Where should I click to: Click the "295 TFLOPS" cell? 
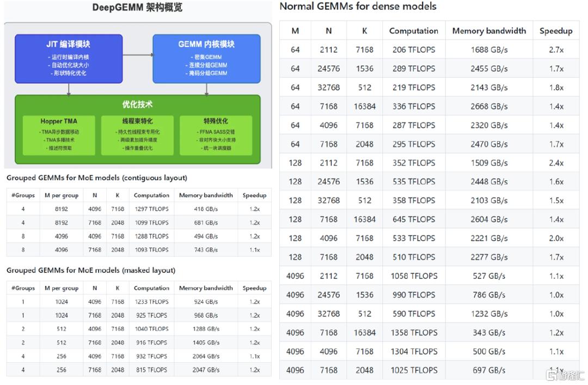click(414, 144)
